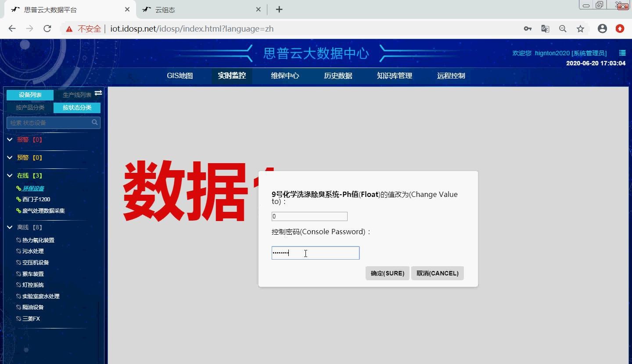Click the value input field showing 0

click(309, 216)
